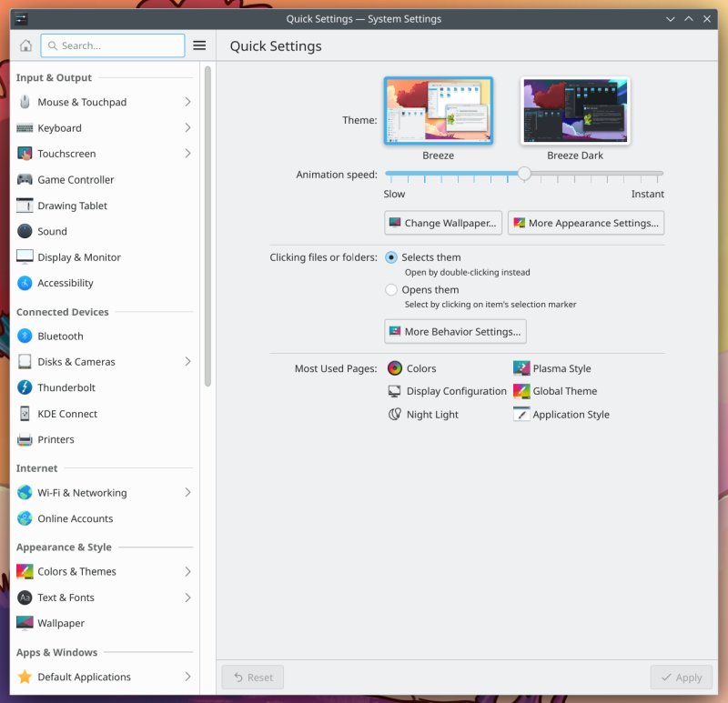Open More Behavior Settings
This screenshot has width=728, height=703.
tap(455, 331)
